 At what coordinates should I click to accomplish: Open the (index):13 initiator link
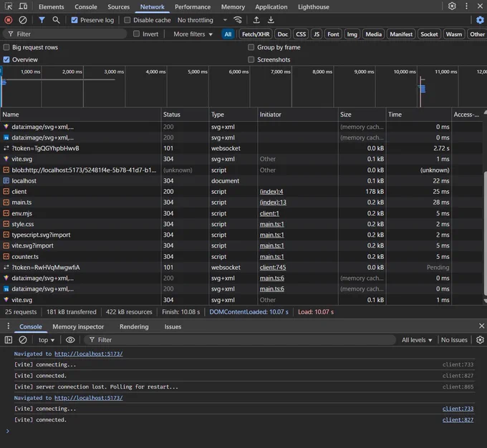(x=273, y=203)
